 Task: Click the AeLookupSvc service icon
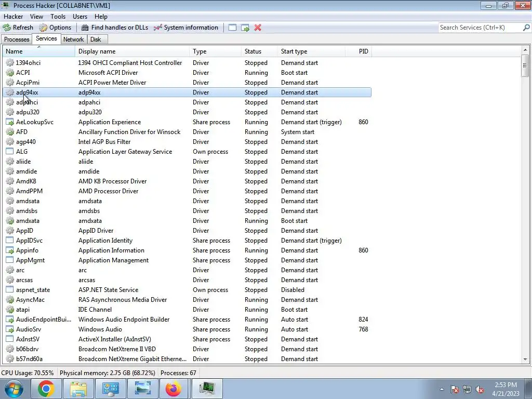10,122
